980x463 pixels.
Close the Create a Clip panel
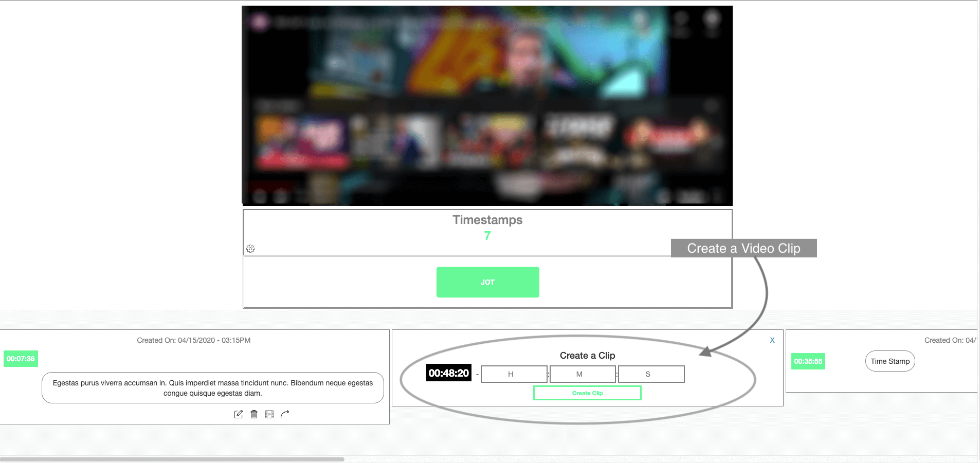pos(772,340)
